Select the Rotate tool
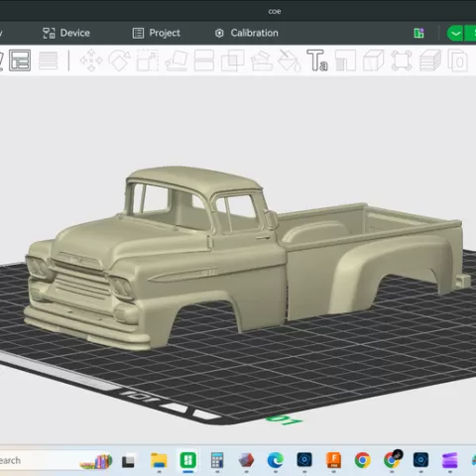 (119, 60)
